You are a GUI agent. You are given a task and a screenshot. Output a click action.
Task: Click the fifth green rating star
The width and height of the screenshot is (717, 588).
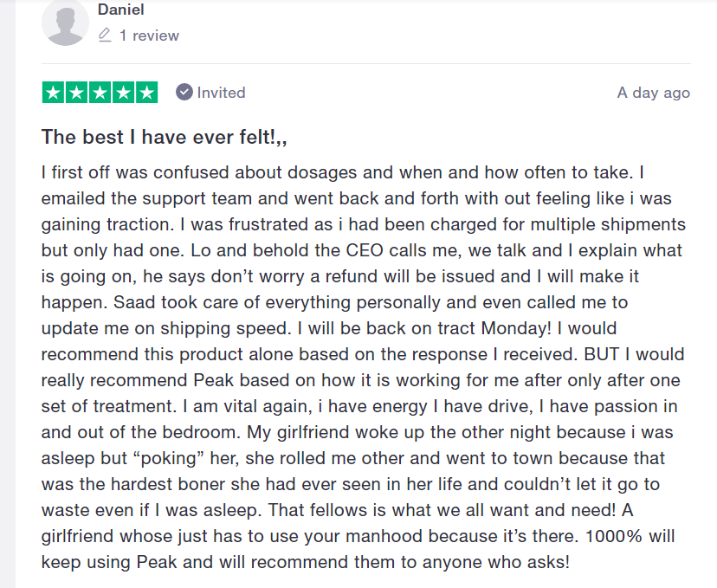146,93
